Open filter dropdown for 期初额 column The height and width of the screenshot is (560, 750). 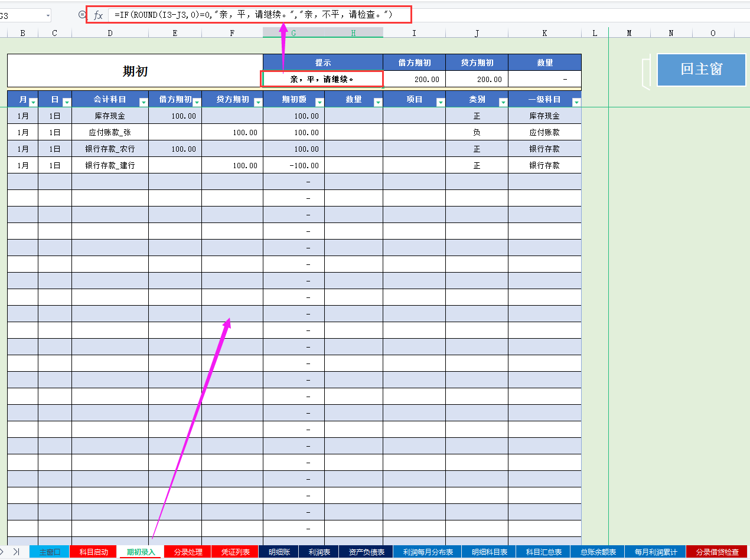319,102
